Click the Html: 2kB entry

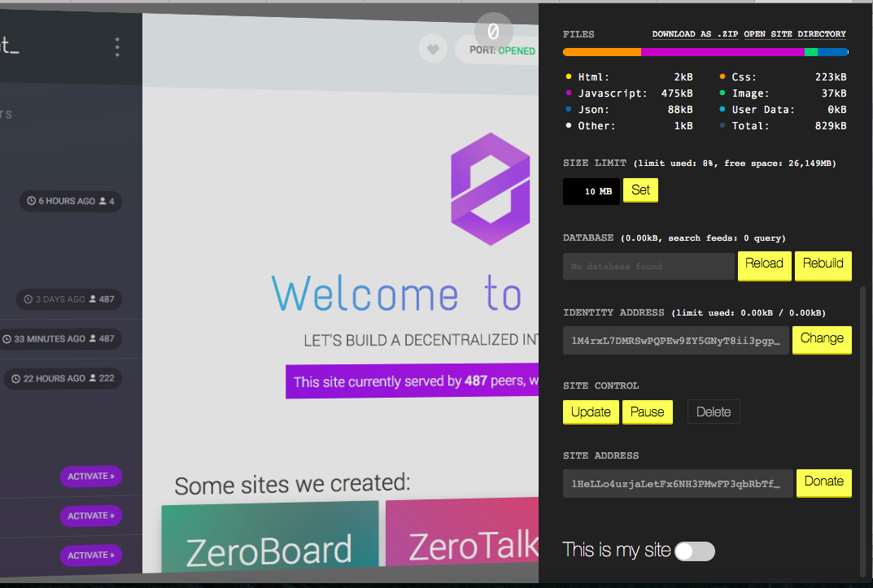pyautogui.click(x=629, y=77)
